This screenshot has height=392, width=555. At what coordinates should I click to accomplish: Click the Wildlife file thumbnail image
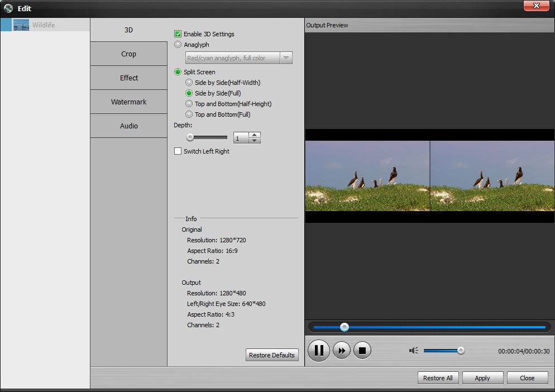coord(21,25)
